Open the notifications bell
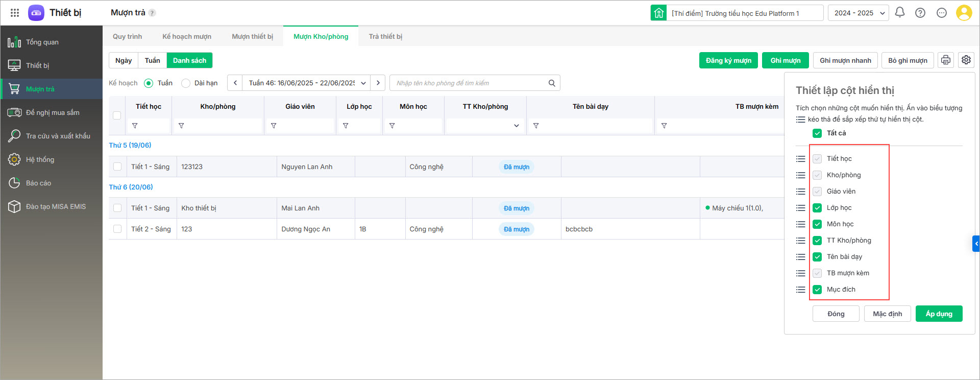The image size is (980, 380). (899, 13)
